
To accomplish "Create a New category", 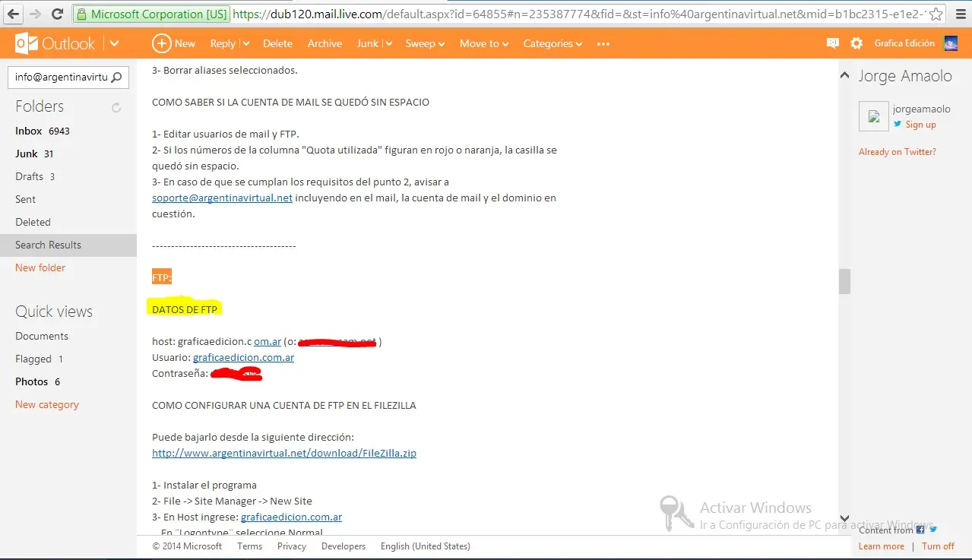I will click(47, 404).
